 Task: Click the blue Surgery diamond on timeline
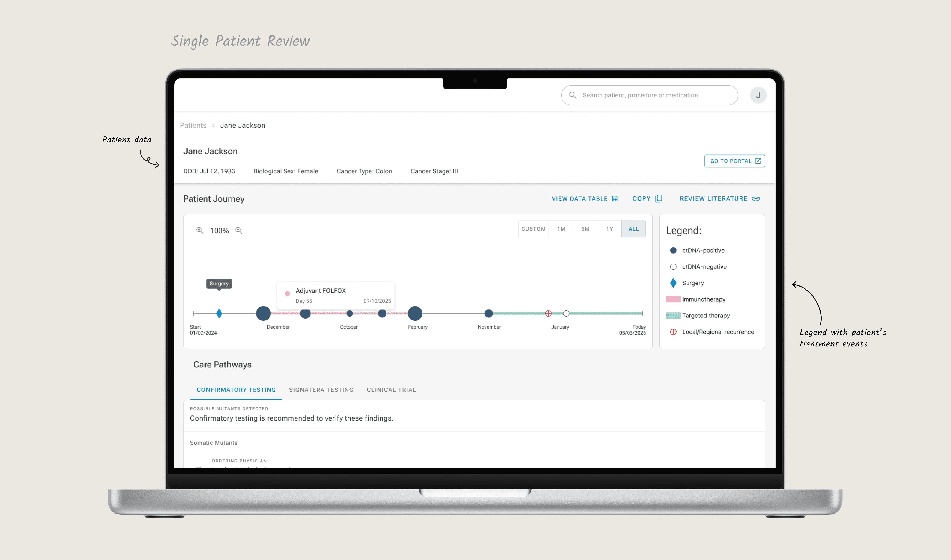(x=219, y=313)
